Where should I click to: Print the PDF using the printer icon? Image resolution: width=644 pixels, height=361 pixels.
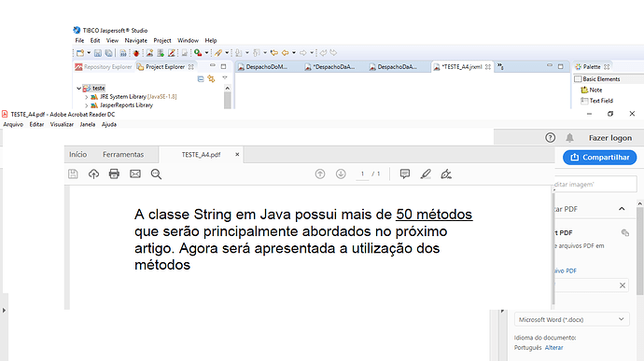click(114, 174)
